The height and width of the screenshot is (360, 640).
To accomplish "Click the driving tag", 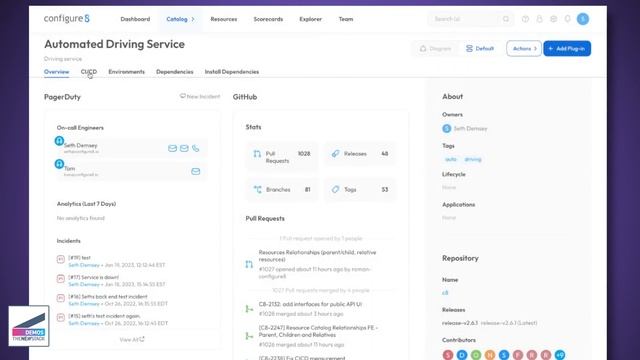I will [473, 159].
